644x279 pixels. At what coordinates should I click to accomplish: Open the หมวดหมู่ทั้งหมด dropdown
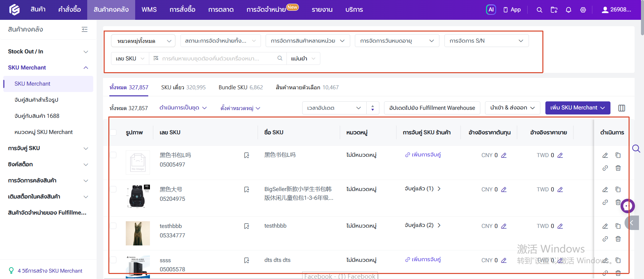click(143, 41)
